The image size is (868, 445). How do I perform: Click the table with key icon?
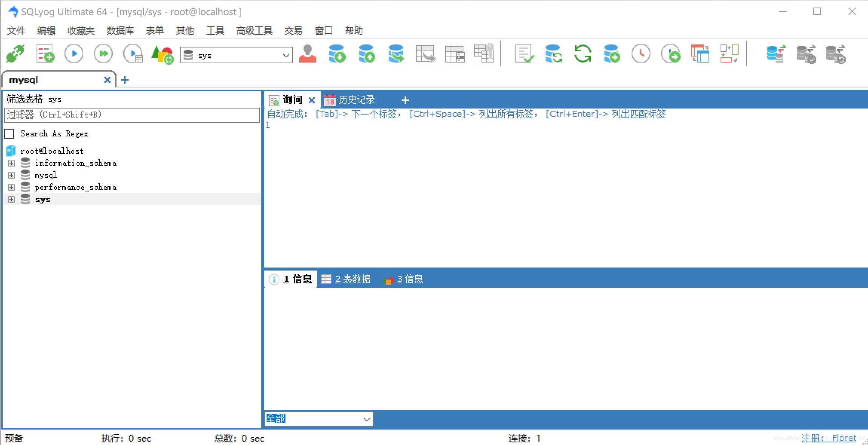pyautogui.click(x=484, y=54)
